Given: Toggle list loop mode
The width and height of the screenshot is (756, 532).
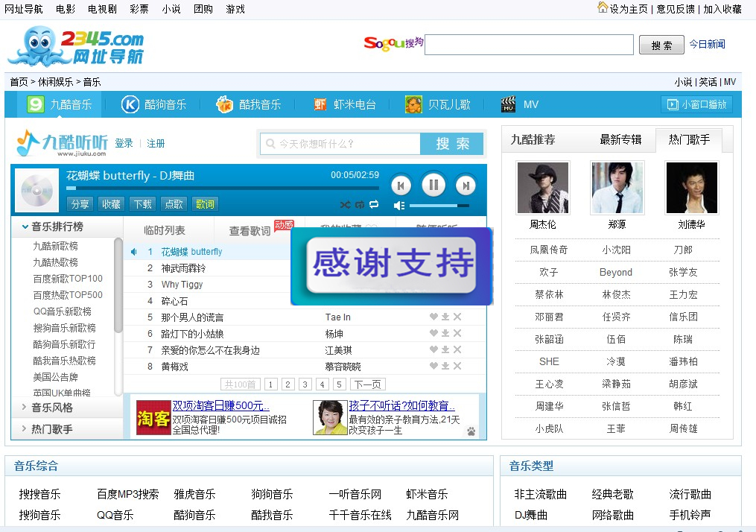Looking at the screenshot, I should click(x=374, y=204).
